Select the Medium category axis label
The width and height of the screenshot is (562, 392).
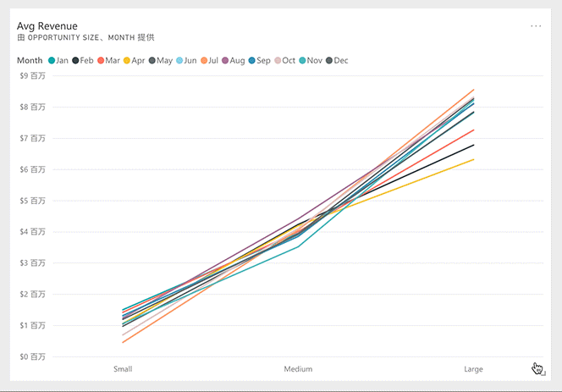tap(298, 369)
